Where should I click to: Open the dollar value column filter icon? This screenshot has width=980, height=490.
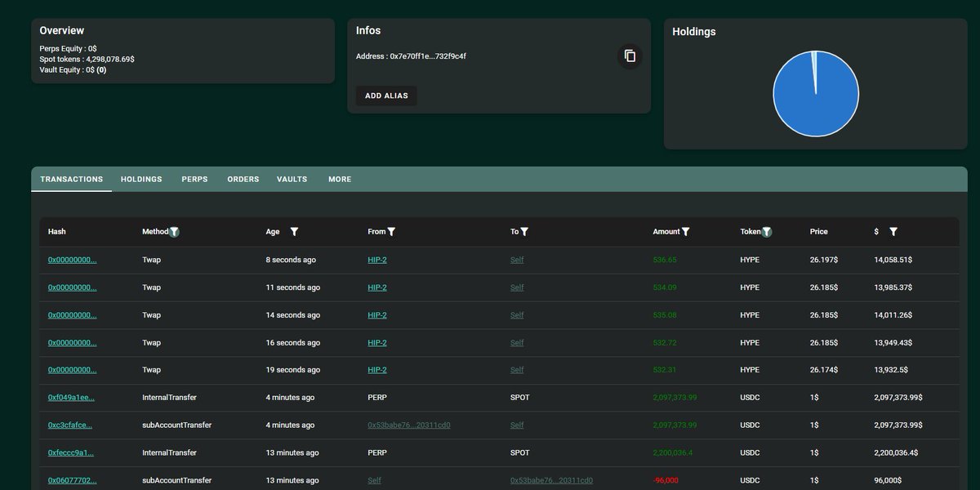pos(893,232)
